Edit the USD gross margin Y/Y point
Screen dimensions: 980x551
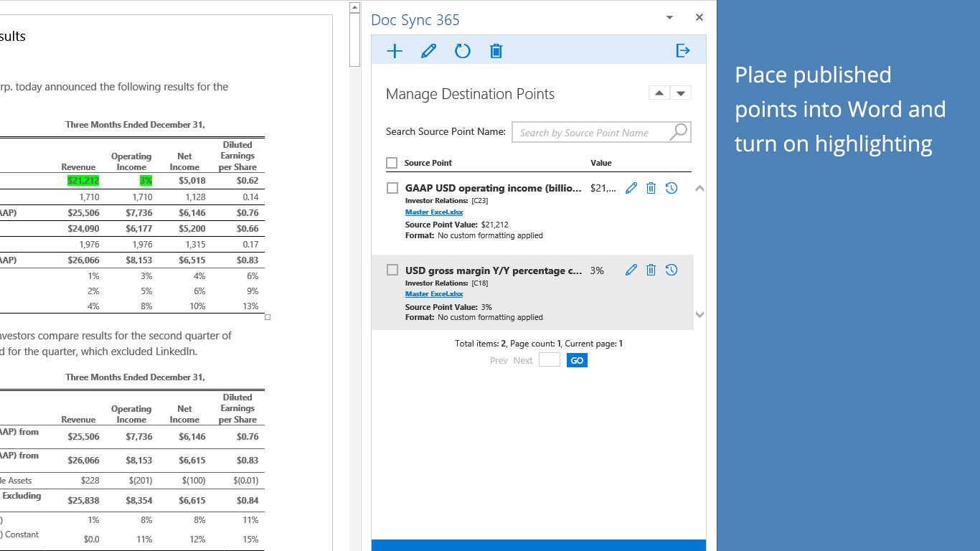tap(631, 270)
